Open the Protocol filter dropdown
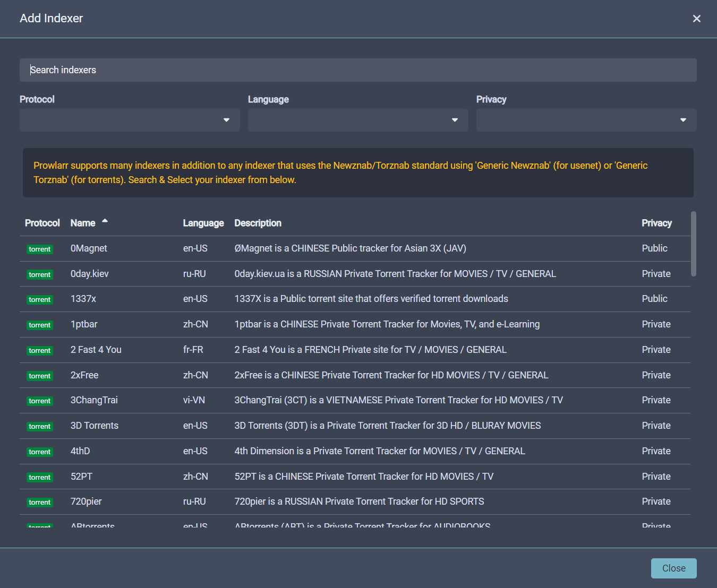 [x=130, y=120]
